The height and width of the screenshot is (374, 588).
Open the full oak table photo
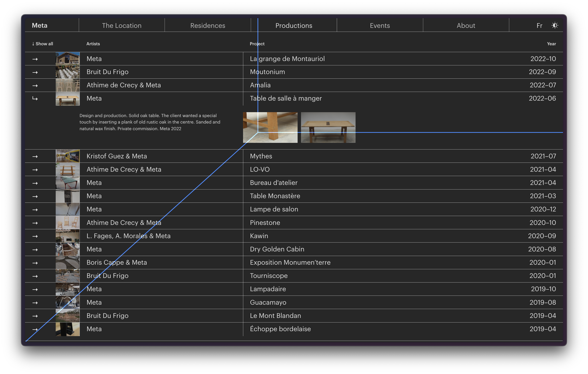pos(328,127)
